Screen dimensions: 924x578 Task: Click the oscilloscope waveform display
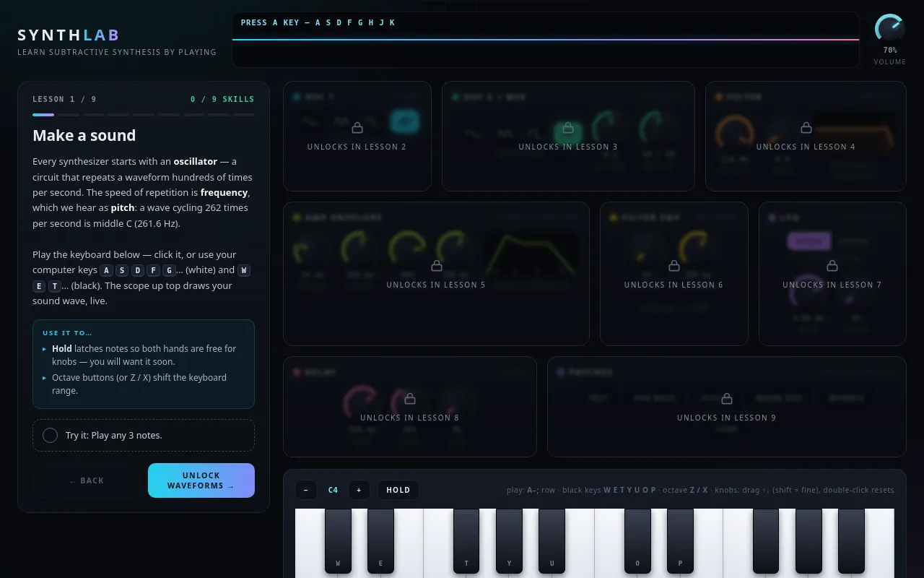coord(546,40)
